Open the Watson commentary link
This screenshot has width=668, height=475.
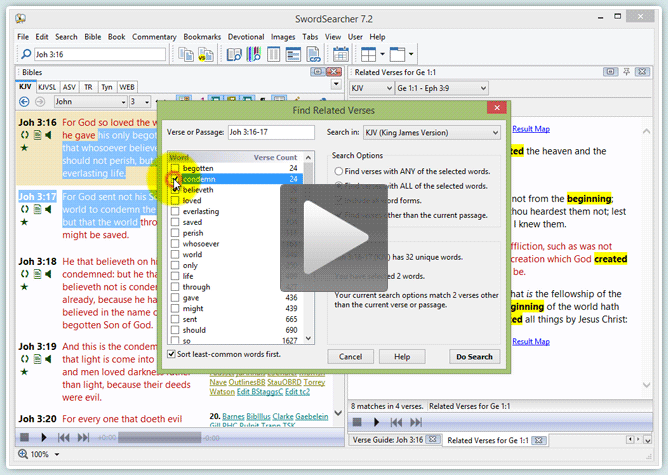(x=222, y=392)
